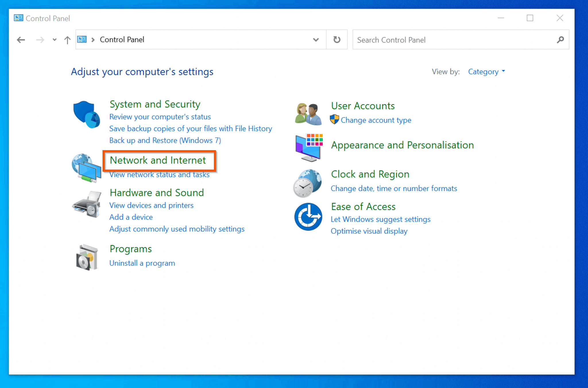The width and height of the screenshot is (588, 388).
Task: Expand the recent locations chevron beside navigation arrows
Action: [54, 40]
